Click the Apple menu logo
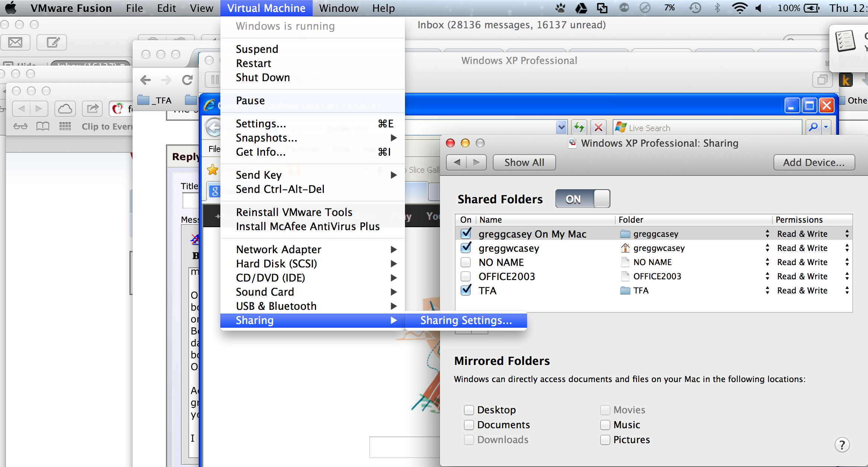The width and height of the screenshot is (868, 467). (11, 7)
